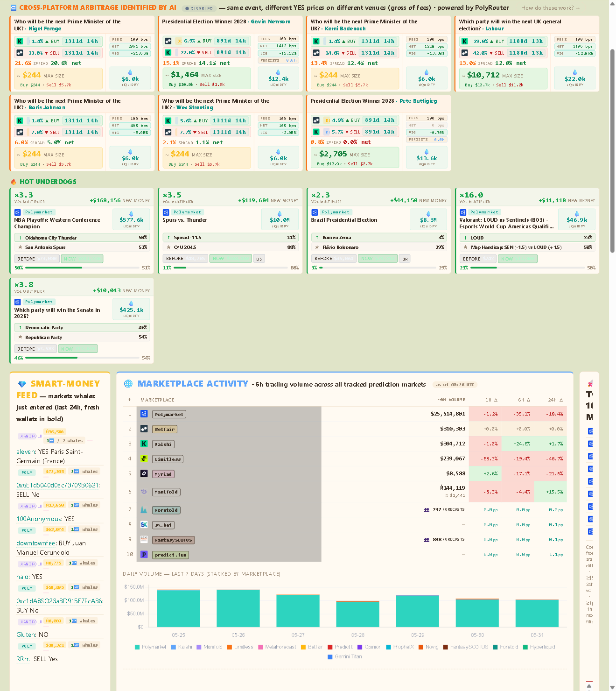The width and height of the screenshot is (616, 691).
Task: Click the sx.bet logo in marketplace row 8
Action: (144, 525)
